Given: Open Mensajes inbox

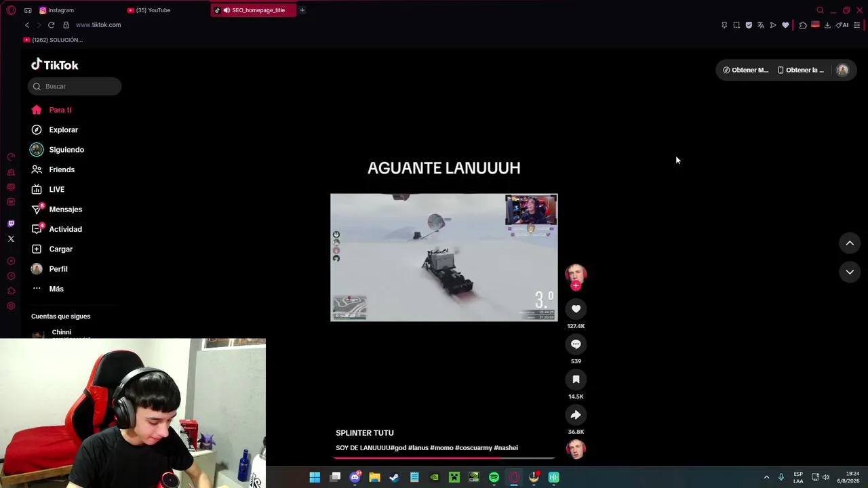Looking at the screenshot, I should (56, 209).
